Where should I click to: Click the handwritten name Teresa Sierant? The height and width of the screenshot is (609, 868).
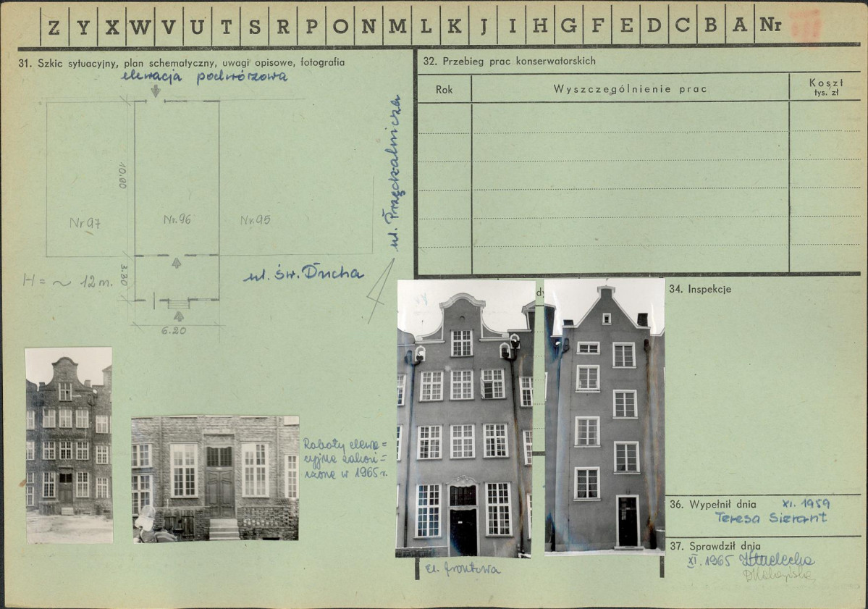(770, 517)
